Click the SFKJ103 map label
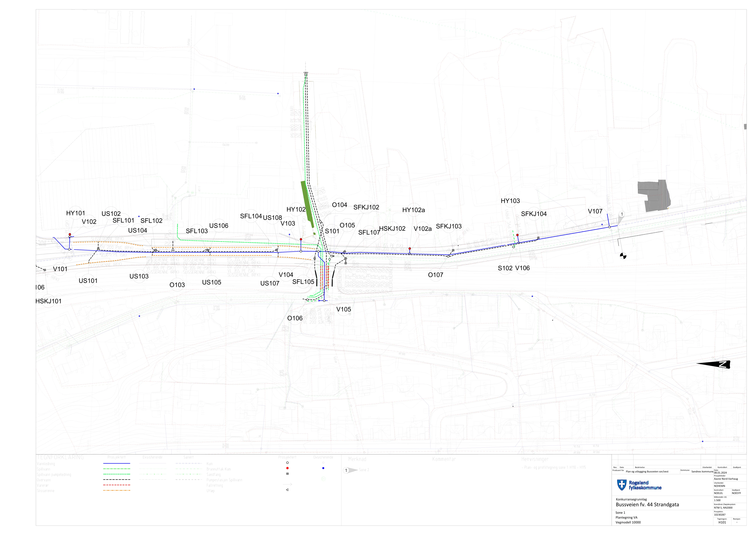The image size is (756, 535). (x=449, y=226)
